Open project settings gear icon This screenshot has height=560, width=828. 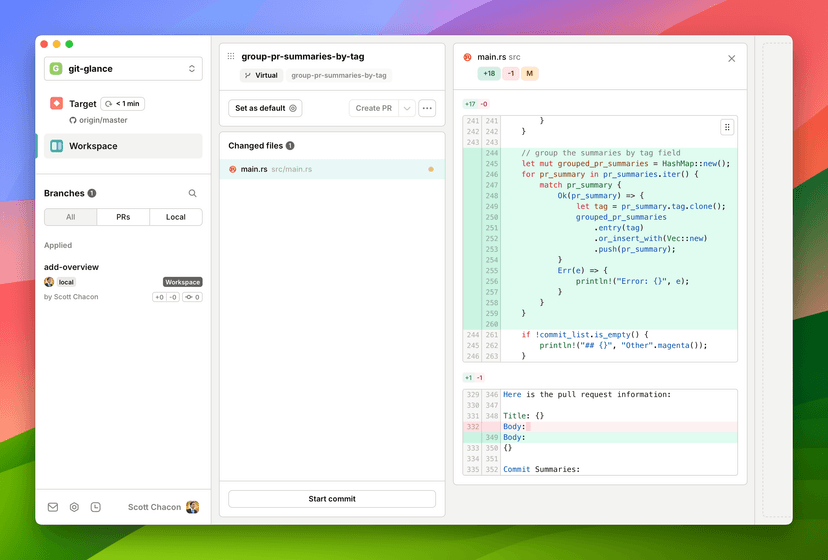[x=74, y=507]
